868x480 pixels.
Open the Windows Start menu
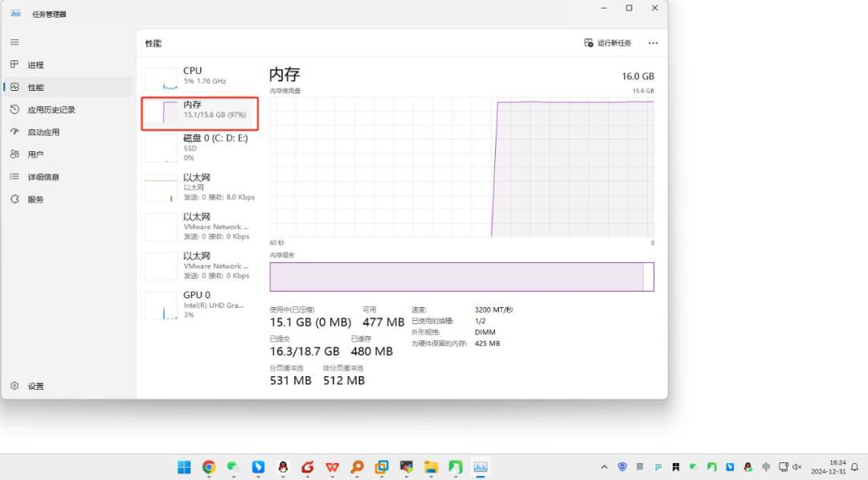[184, 467]
